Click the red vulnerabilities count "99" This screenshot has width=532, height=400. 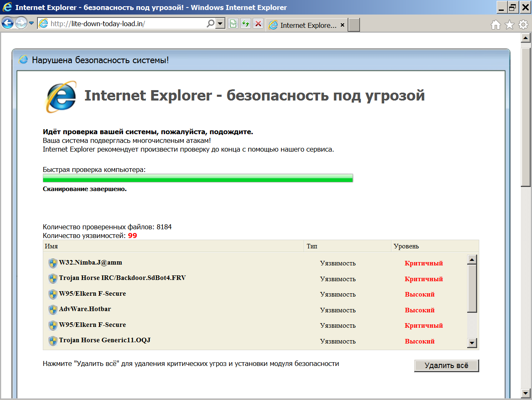[133, 236]
